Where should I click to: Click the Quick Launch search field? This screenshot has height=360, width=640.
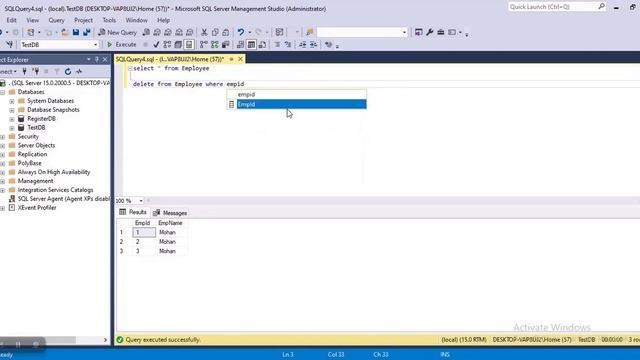click(553, 7)
